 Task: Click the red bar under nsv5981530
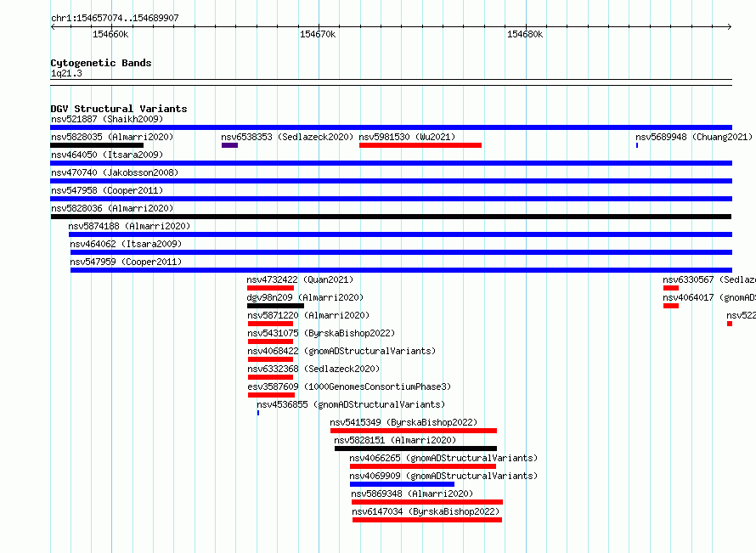click(420, 145)
